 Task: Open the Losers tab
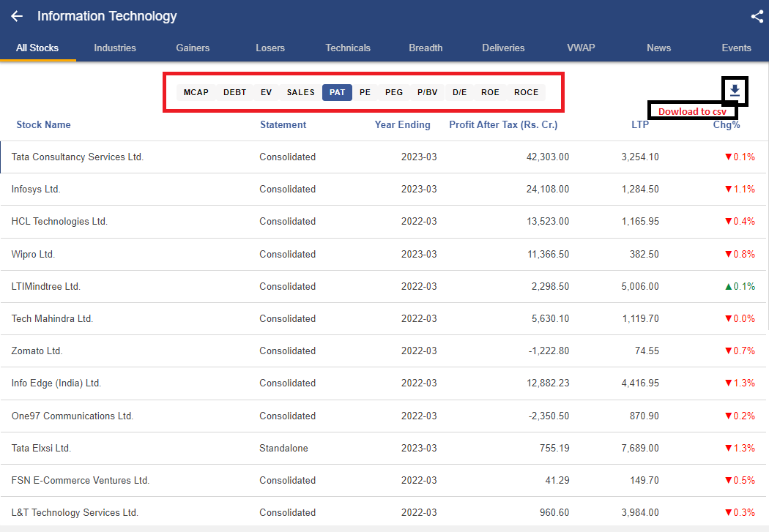point(270,48)
